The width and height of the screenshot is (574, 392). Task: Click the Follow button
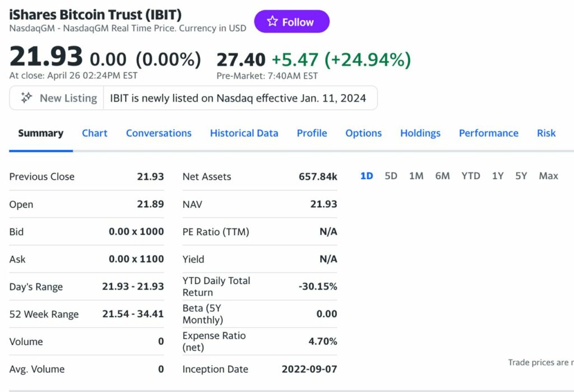coord(291,22)
